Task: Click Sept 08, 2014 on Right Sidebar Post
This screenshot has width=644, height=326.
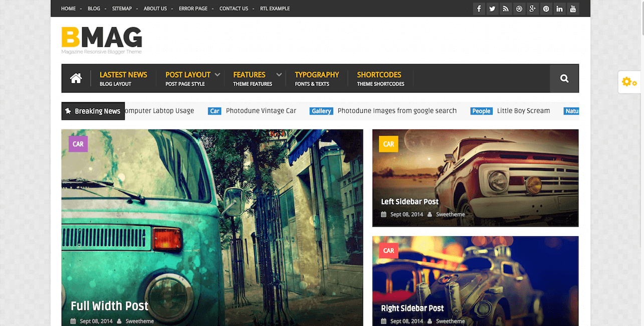Action: click(x=407, y=321)
